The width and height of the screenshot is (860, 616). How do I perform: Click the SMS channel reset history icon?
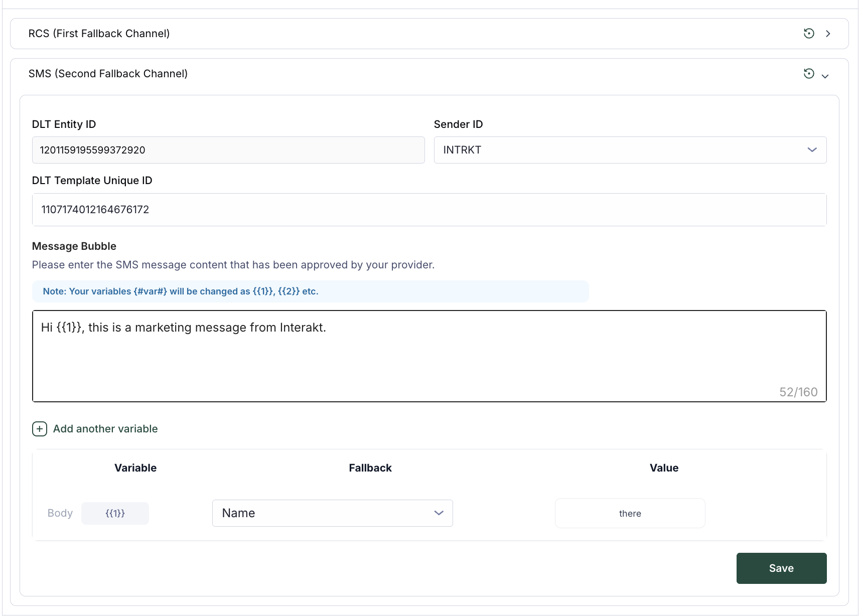(x=808, y=74)
